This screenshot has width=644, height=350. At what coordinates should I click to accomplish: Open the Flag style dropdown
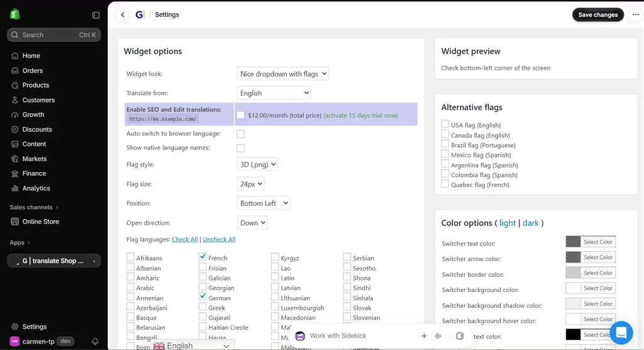257,164
